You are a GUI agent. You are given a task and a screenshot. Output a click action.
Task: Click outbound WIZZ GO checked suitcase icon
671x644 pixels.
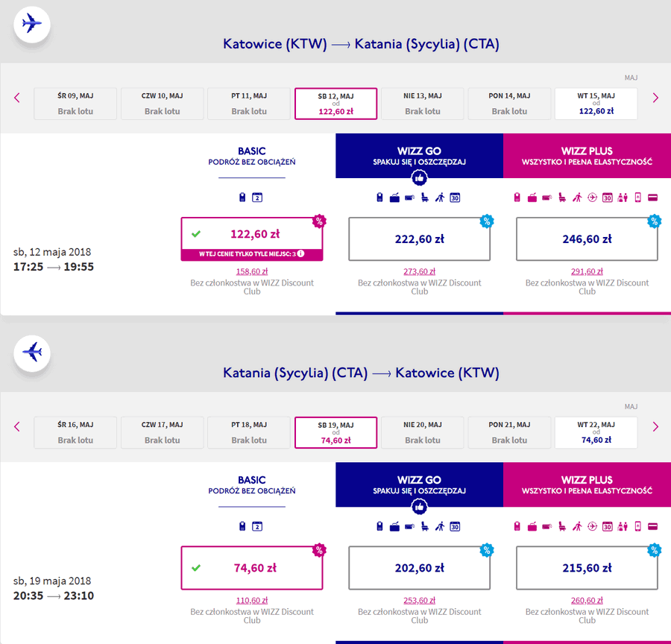(x=394, y=198)
